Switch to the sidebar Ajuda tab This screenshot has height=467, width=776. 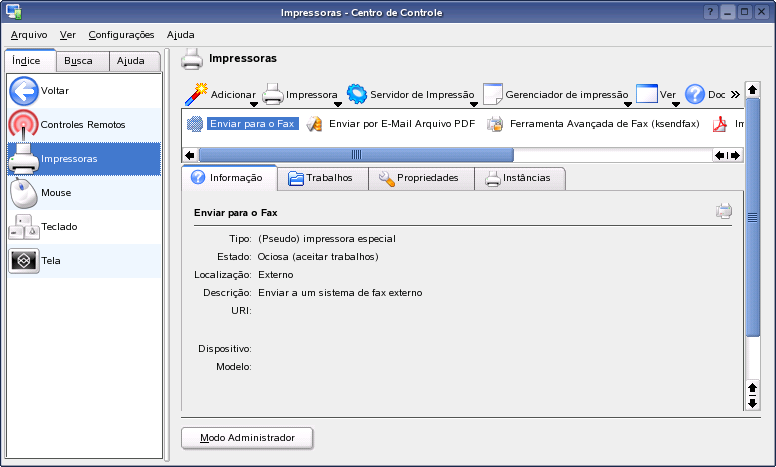(135, 61)
